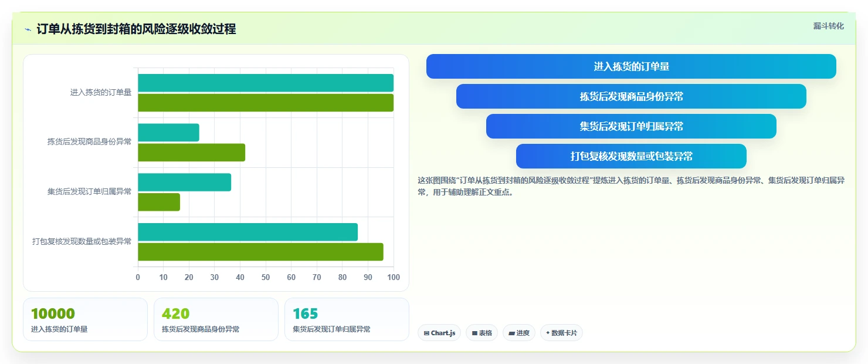Image resolution: width=868 pixels, height=364 pixels.
Task: Click the 进度 tag chip
Action: [519, 333]
